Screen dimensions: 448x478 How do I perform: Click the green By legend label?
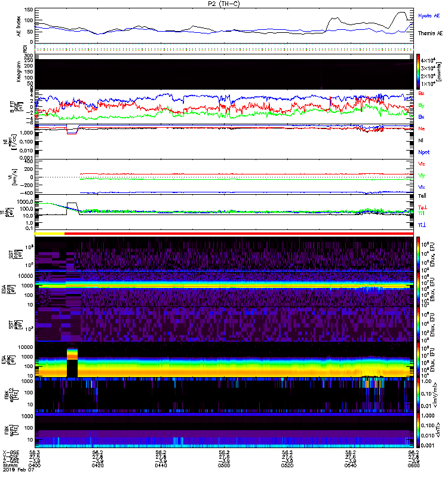[421, 106]
